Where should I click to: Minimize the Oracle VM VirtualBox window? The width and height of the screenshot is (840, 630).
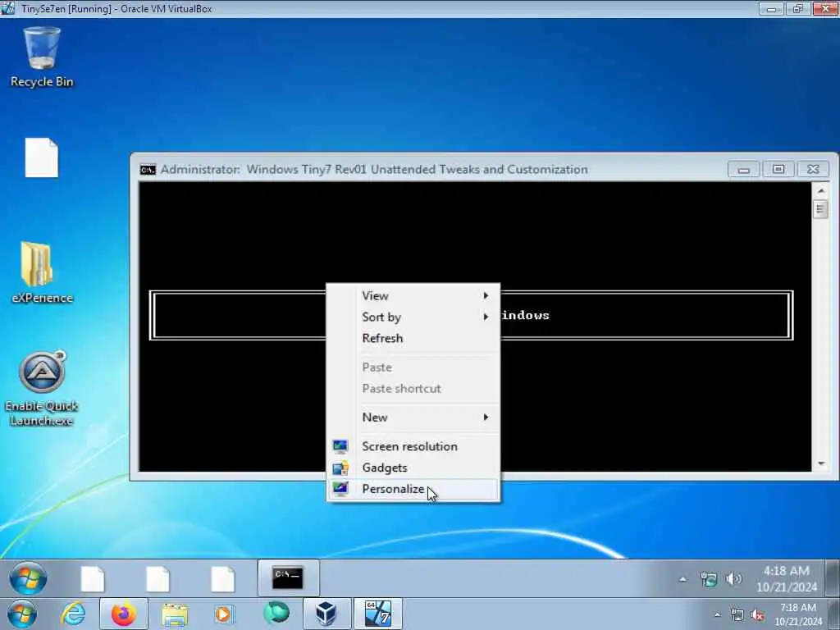[771, 8]
